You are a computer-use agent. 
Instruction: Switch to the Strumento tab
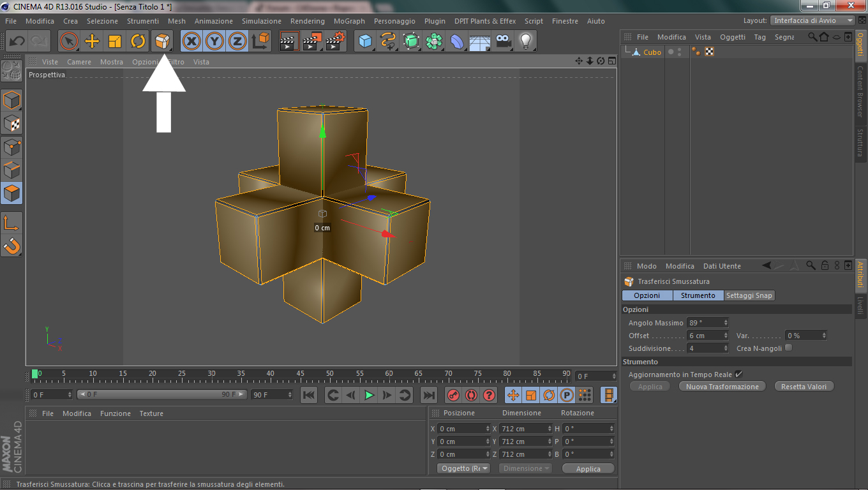[698, 295]
